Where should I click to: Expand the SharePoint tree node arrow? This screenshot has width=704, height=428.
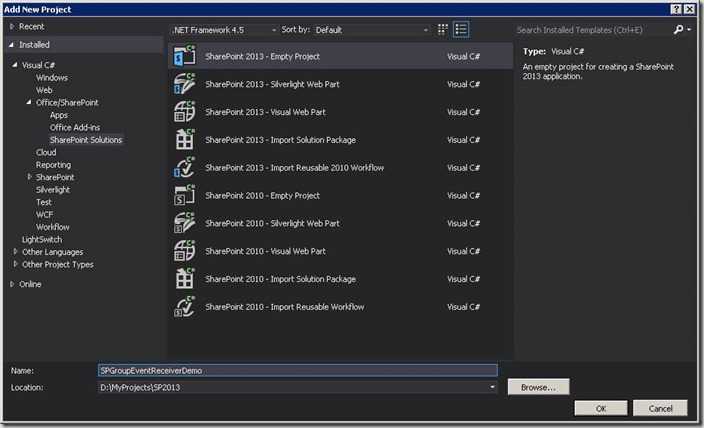(x=29, y=177)
